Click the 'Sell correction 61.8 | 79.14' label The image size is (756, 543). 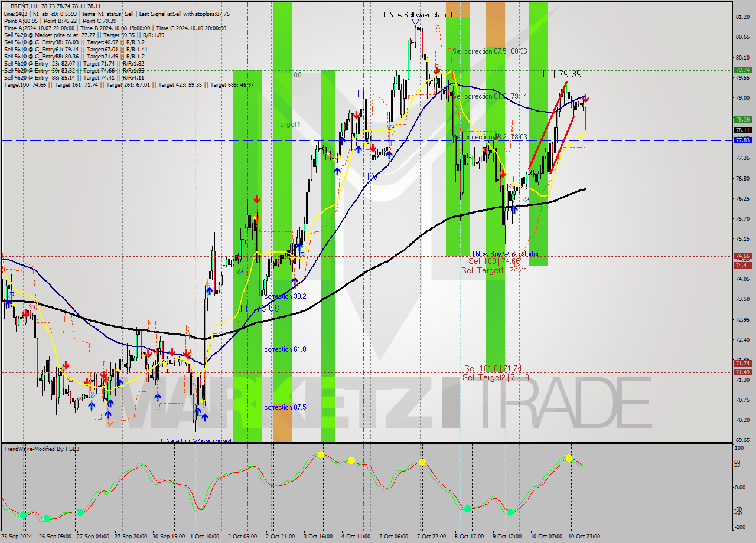coord(490,96)
